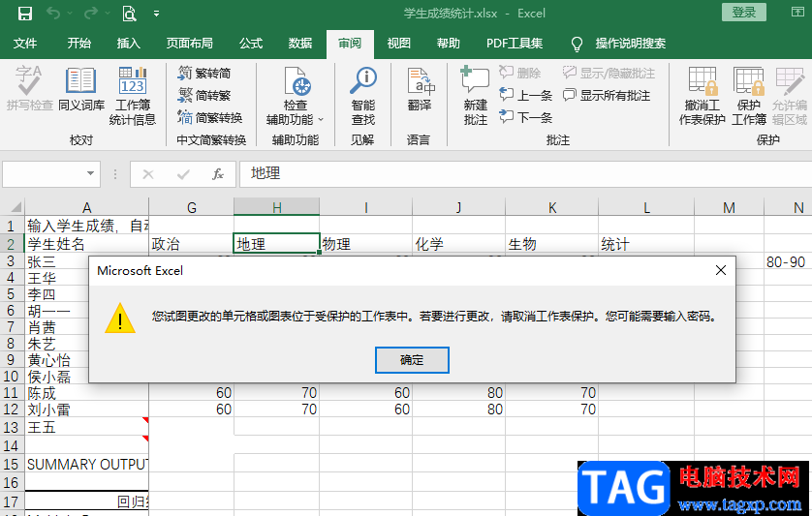Viewport: 812px width, 516px height.
Task: Switch to the 公式 ribbon tab
Action: pos(251,44)
